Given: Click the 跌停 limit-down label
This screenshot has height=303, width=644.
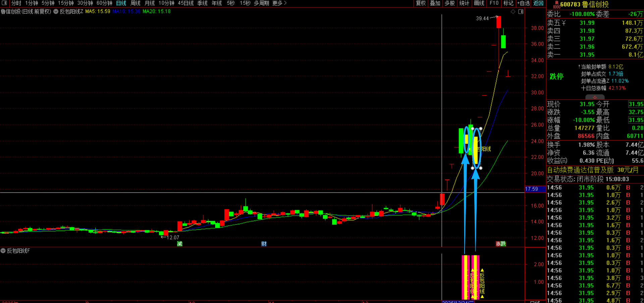Looking at the screenshot, I should click(556, 76).
